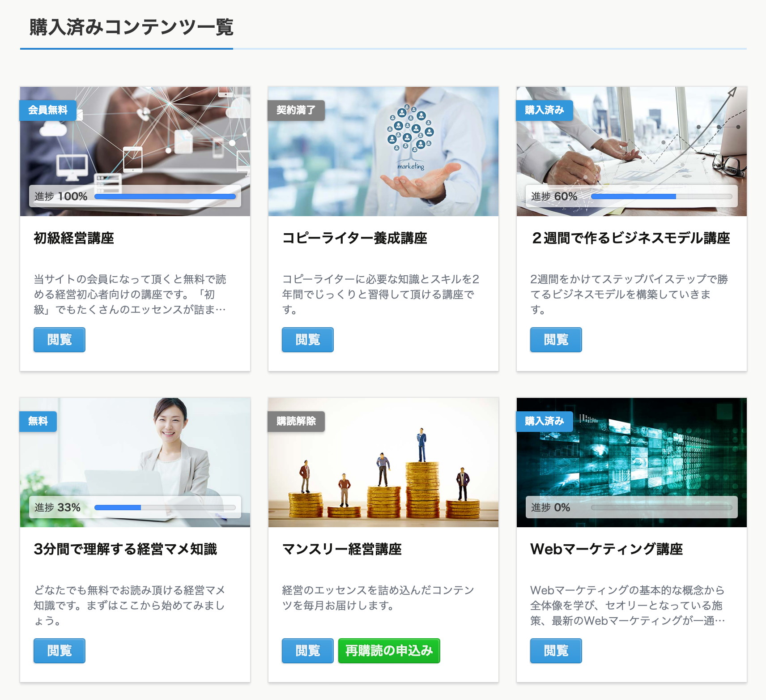766x700 pixels.
Task: Click the 購入済み badge on Webマーケティング card
Action: coord(545,421)
